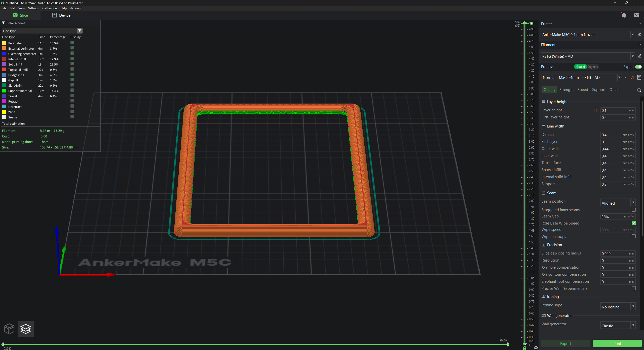Viewport: 644px width, 350px height.
Task: Click the horizontal move slider right handle
Action: coord(508,344)
